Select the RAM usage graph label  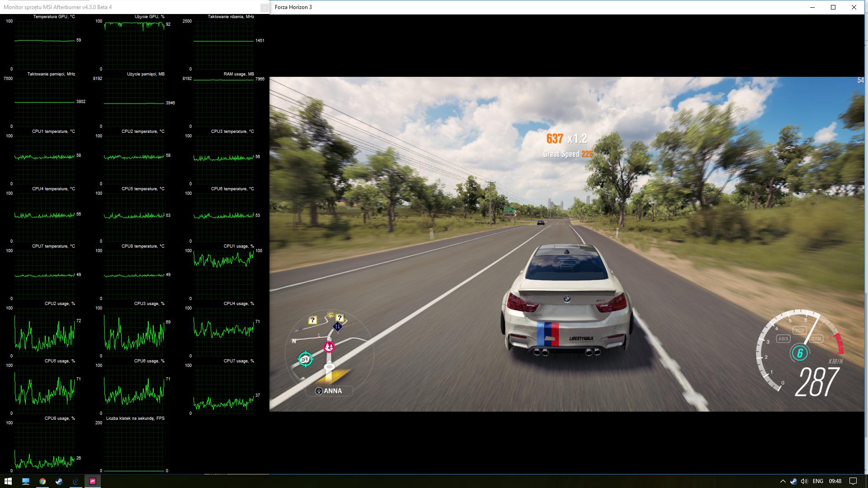pyautogui.click(x=239, y=74)
